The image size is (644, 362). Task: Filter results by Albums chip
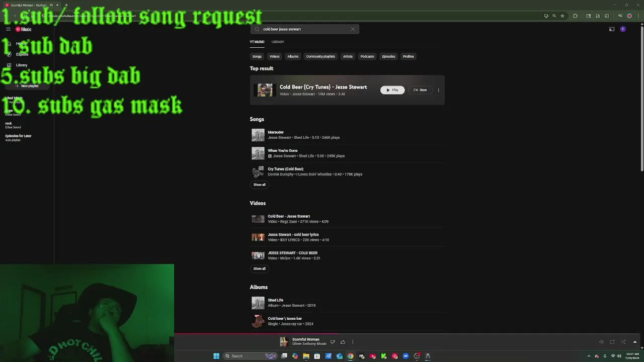(293, 56)
